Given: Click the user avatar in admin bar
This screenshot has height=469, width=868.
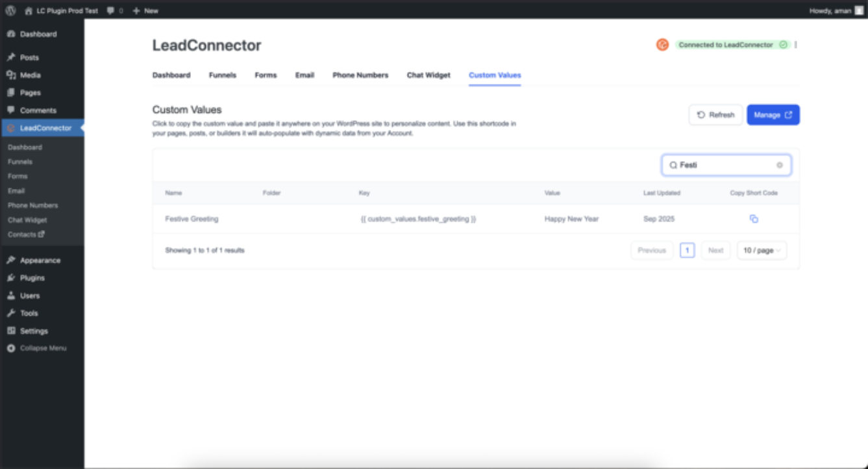Looking at the screenshot, I should click(x=859, y=10).
